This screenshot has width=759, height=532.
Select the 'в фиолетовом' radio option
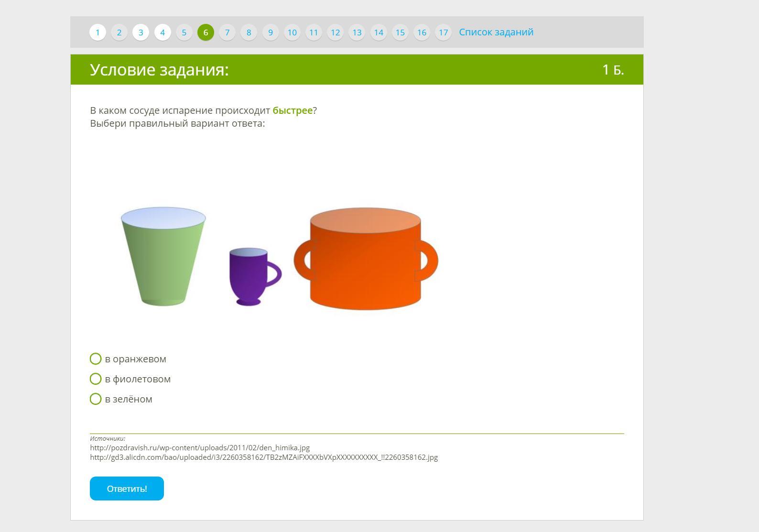click(96, 379)
